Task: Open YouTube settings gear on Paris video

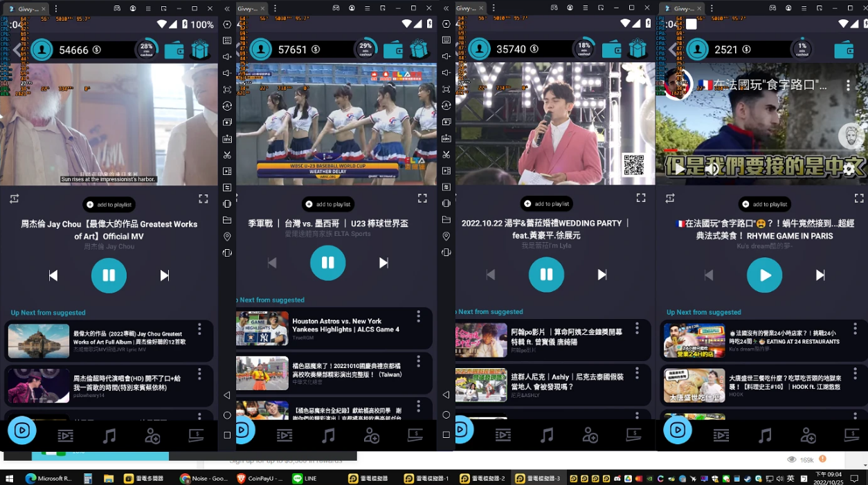Action: (x=849, y=168)
